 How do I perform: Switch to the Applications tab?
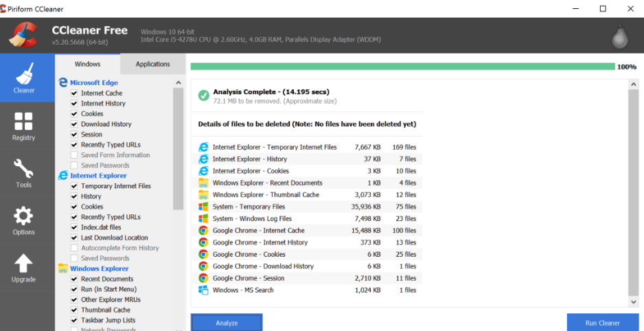click(x=152, y=65)
